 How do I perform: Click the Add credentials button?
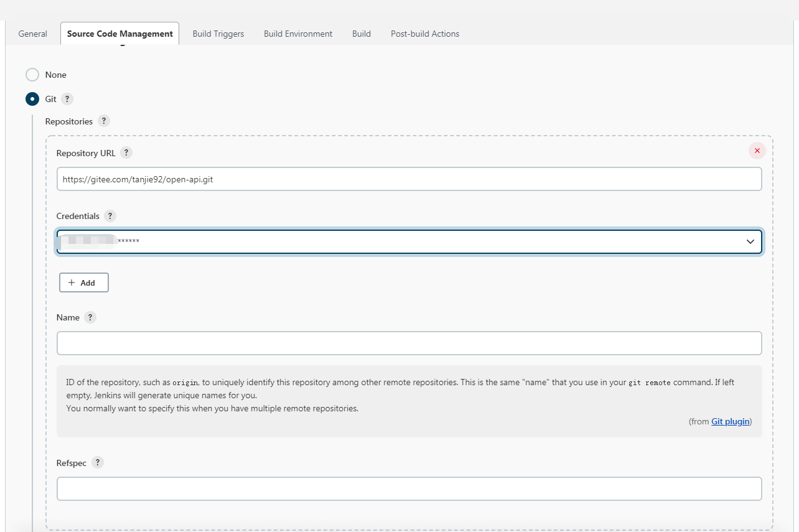[x=84, y=282]
